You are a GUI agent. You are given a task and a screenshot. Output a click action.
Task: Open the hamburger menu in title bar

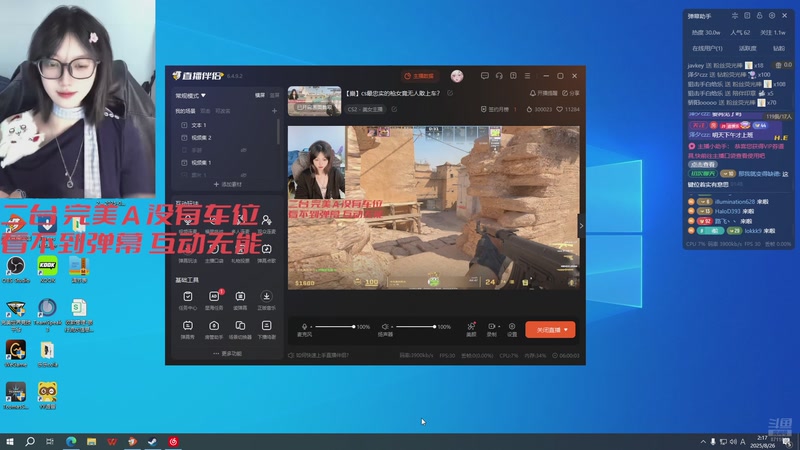(528, 76)
